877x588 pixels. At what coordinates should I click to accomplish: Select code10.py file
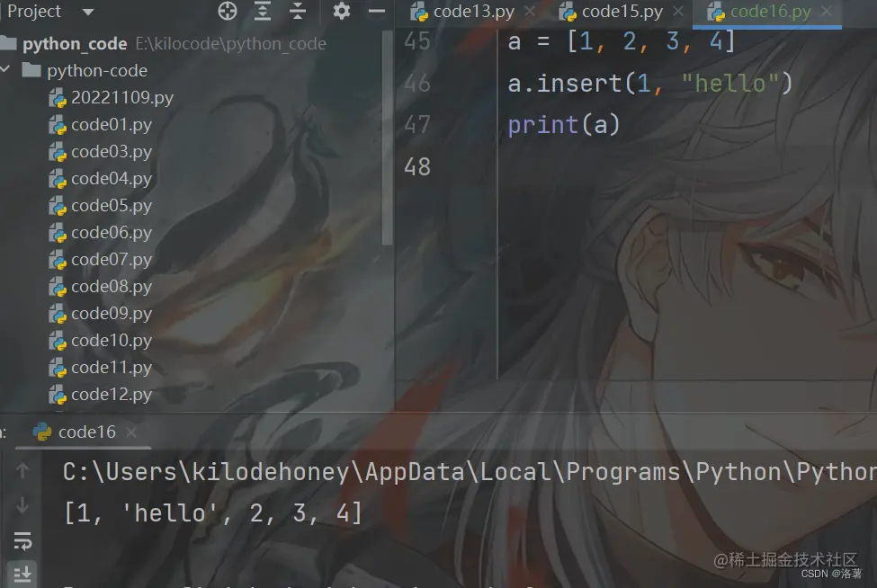[112, 341]
